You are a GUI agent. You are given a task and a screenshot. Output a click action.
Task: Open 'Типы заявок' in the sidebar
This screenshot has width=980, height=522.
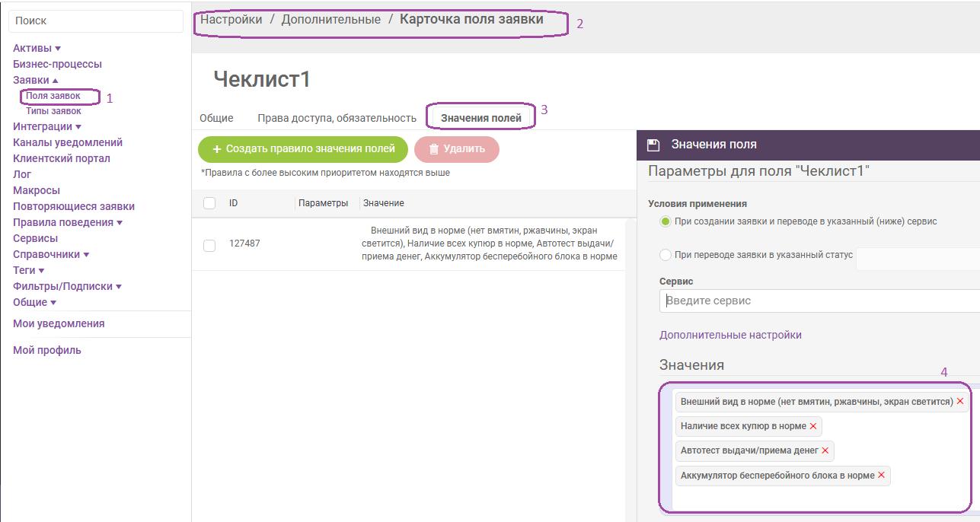(x=53, y=111)
